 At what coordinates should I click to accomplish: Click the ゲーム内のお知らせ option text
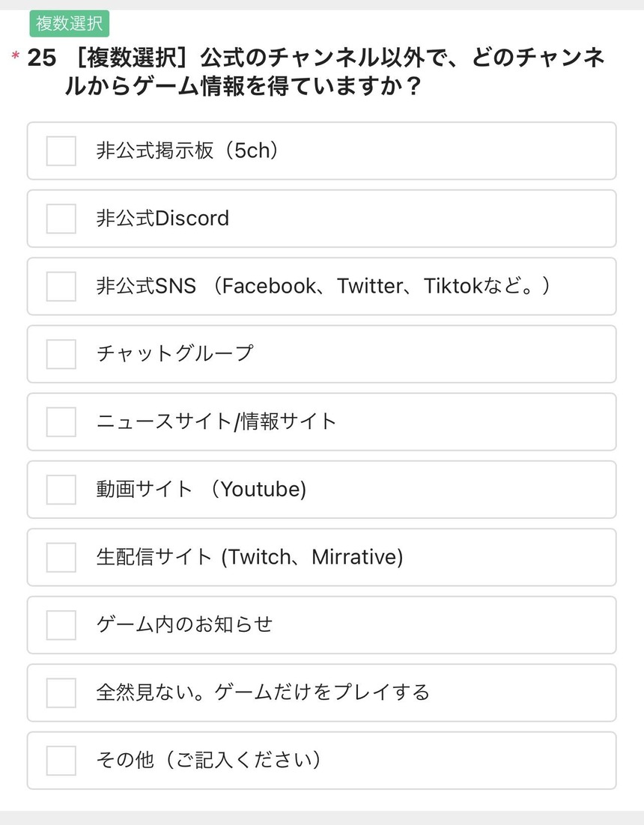click(x=184, y=624)
